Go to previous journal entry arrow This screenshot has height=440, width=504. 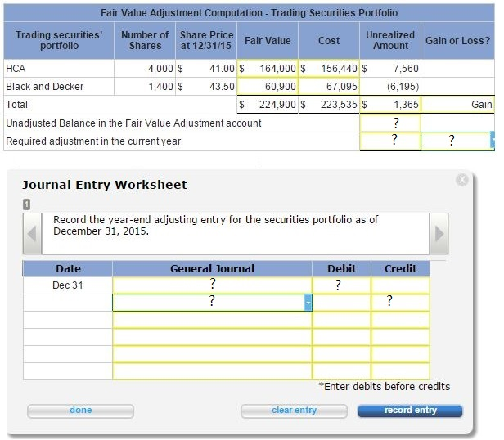pos(32,234)
